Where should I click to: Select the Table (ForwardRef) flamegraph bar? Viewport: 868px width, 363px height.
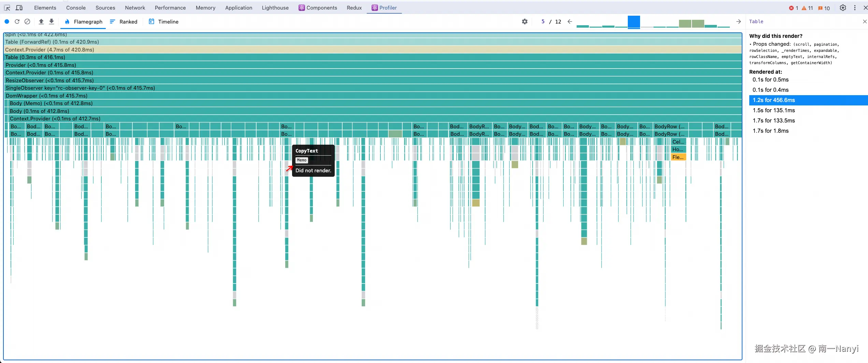[x=373, y=42]
